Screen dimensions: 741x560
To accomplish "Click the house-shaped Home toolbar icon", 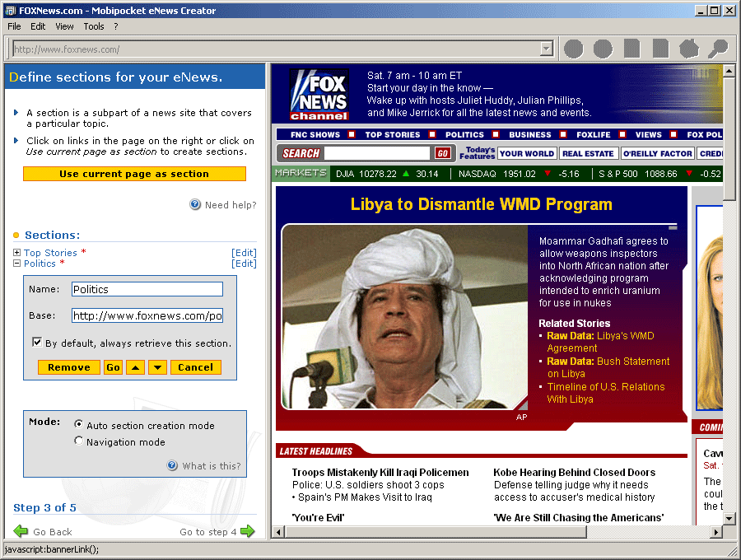I will 689,49.
